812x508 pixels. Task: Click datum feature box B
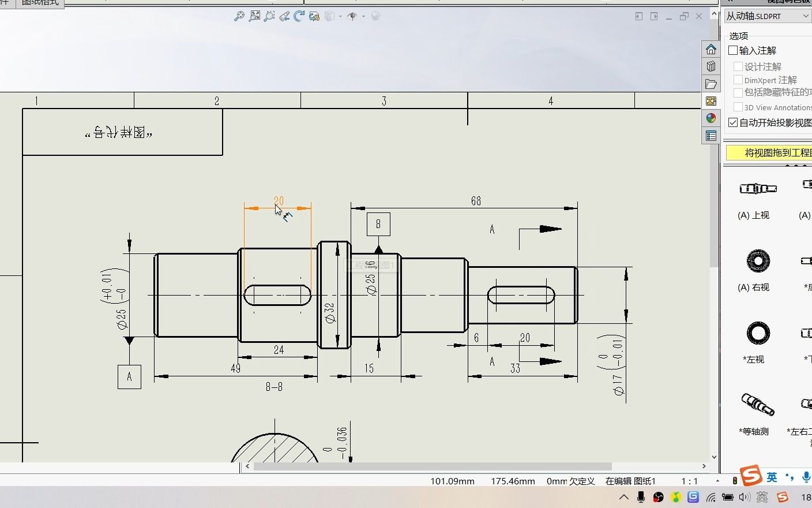(x=378, y=224)
